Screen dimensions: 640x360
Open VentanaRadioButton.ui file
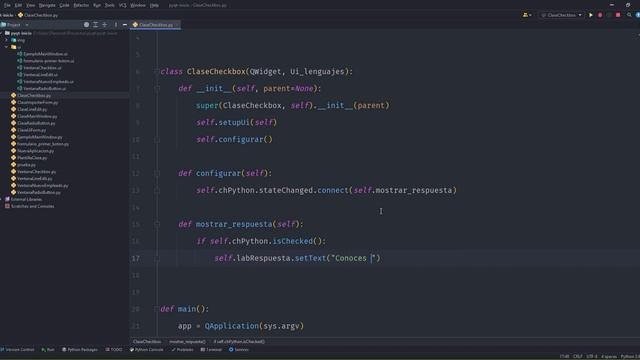42,89
